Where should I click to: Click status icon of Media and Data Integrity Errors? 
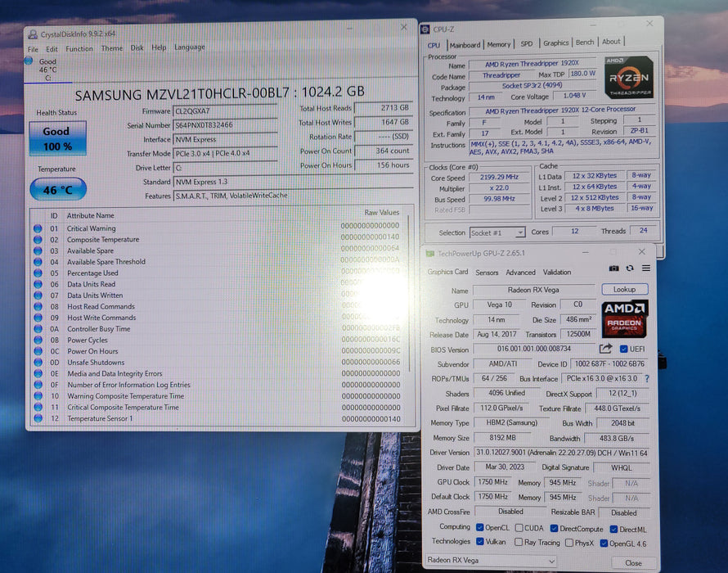pos(38,373)
